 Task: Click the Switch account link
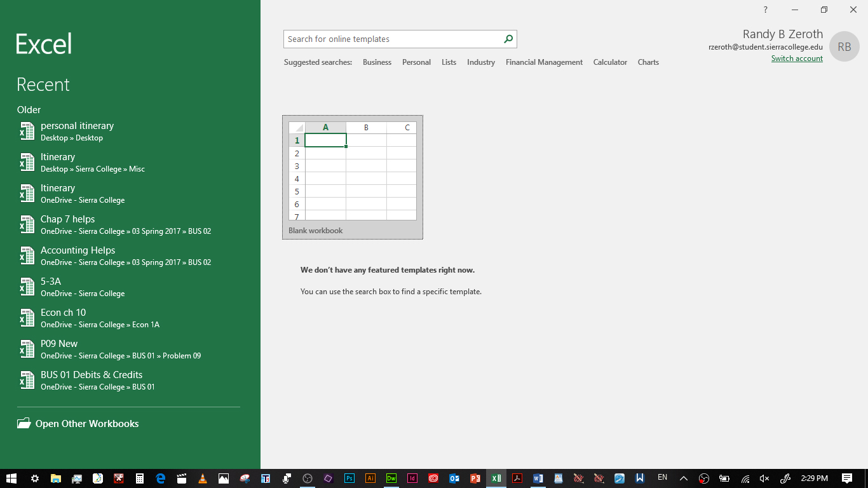(x=797, y=58)
